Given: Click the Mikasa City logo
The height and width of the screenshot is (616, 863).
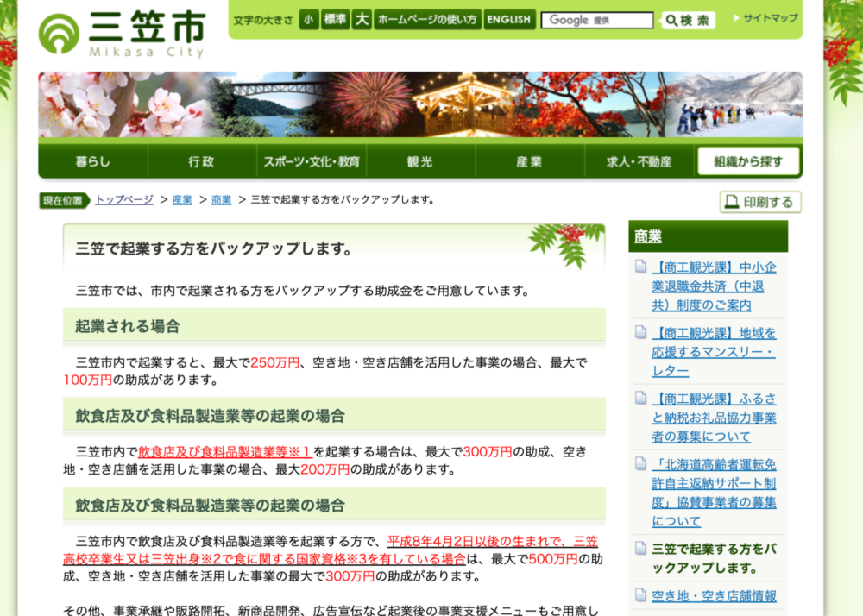Looking at the screenshot, I should pyautogui.click(x=123, y=35).
